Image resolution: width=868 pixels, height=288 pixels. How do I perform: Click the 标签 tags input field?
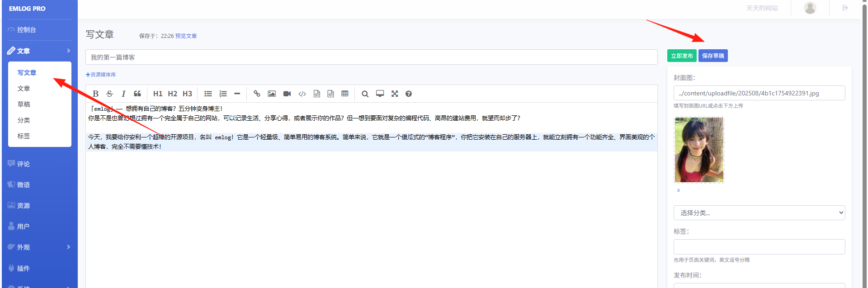coord(759,247)
